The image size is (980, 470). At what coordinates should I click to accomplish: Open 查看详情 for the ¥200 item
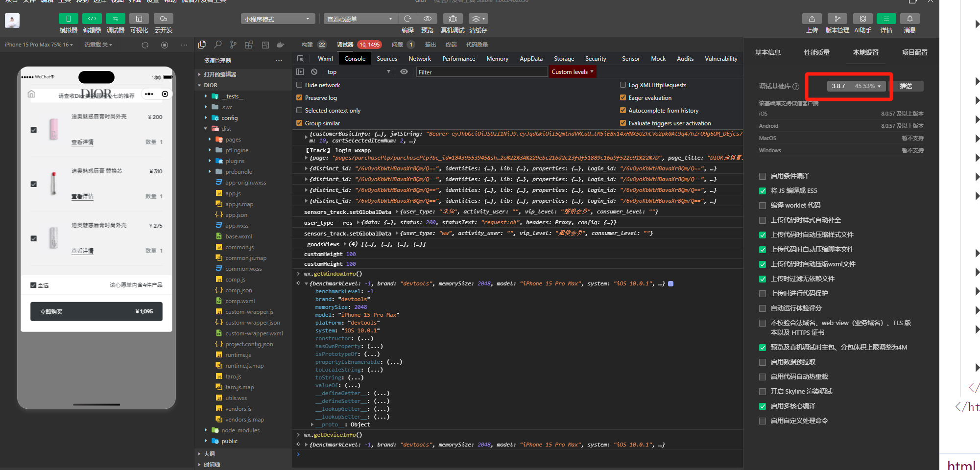[x=82, y=142]
